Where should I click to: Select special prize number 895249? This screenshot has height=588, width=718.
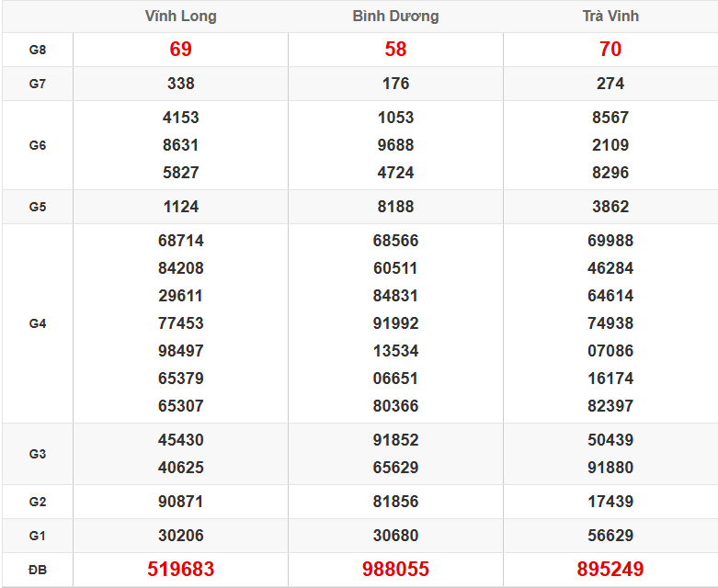(610, 570)
